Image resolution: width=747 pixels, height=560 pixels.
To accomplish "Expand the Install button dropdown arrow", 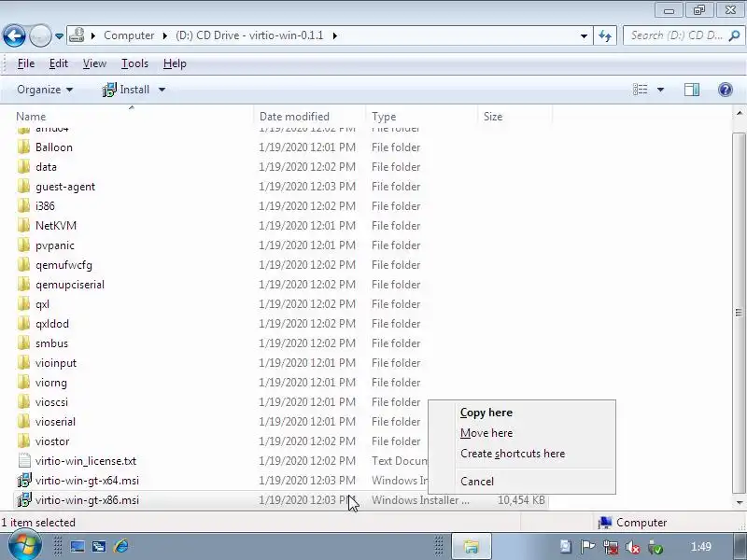I will (162, 90).
